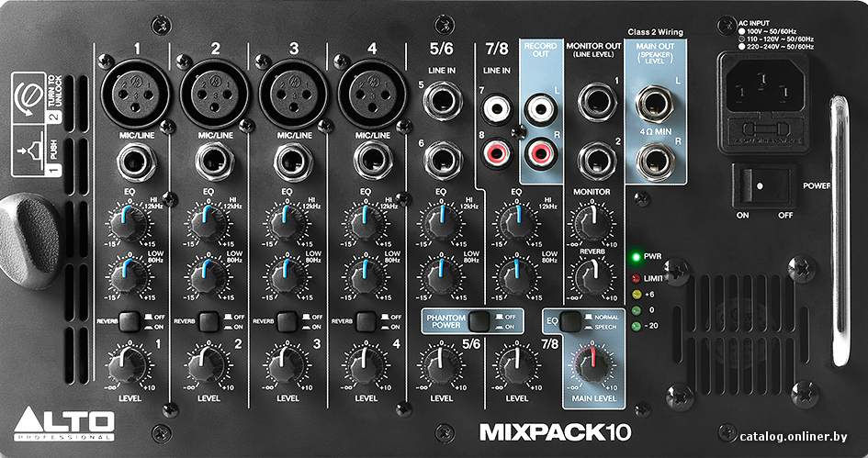Click channel 1 LEVEL knob
The height and width of the screenshot is (458, 868).
(129, 365)
